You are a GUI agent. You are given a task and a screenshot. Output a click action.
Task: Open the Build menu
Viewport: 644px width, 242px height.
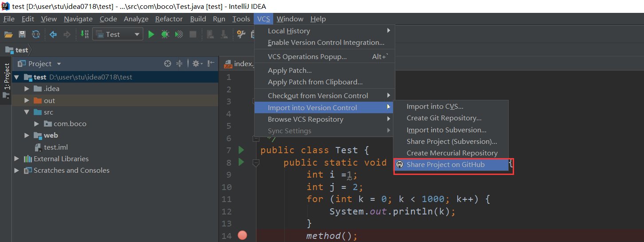[x=198, y=19]
